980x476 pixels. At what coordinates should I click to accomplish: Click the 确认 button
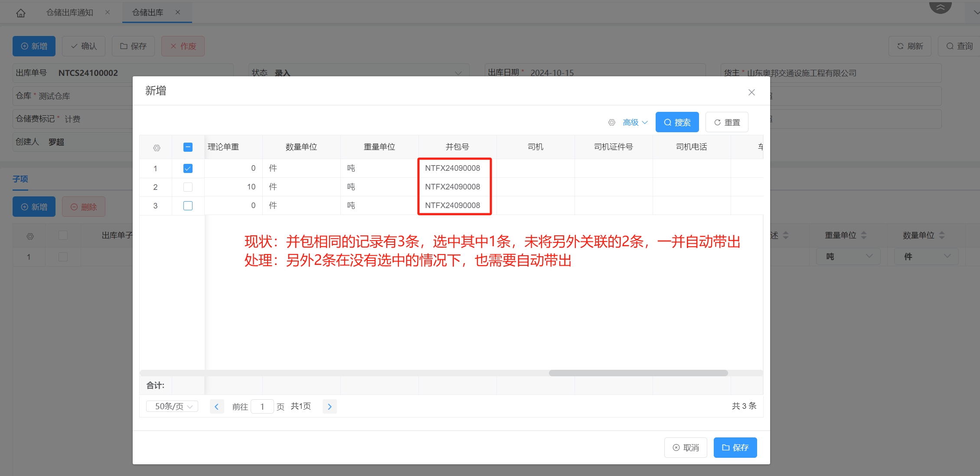84,46
